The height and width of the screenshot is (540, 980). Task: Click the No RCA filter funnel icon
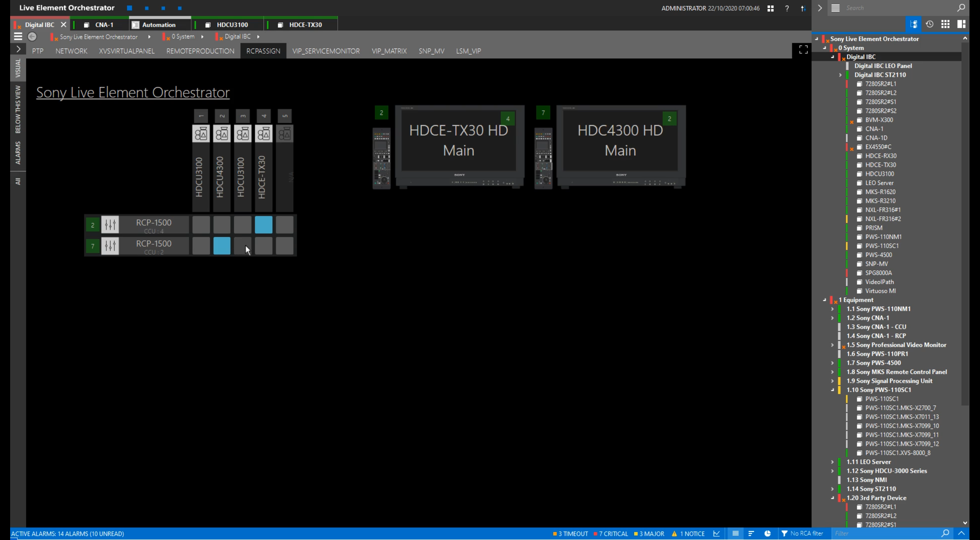(785, 534)
